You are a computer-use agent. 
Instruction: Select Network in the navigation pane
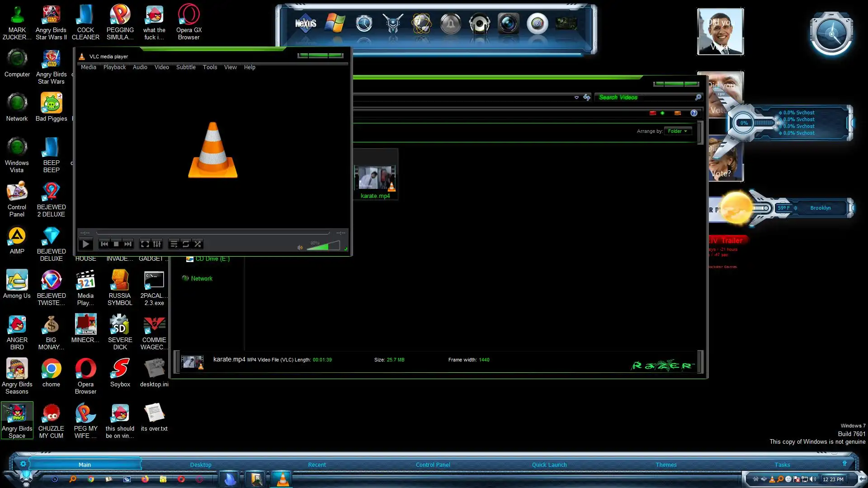pyautogui.click(x=201, y=279)
